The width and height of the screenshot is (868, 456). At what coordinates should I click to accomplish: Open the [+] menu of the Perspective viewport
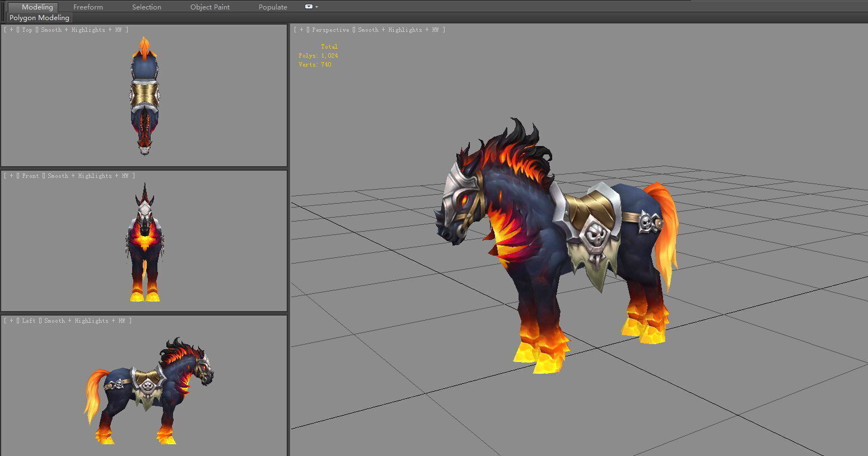pos(301,30)
